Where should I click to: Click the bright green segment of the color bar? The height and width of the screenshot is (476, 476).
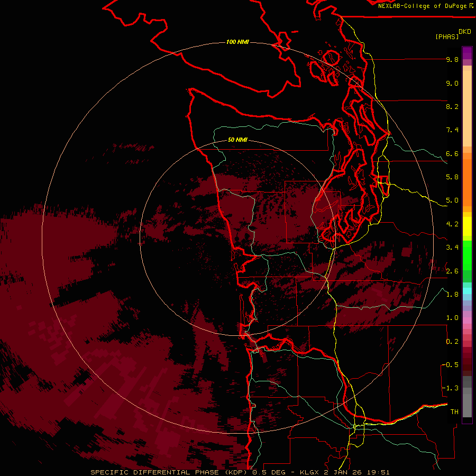467,255
